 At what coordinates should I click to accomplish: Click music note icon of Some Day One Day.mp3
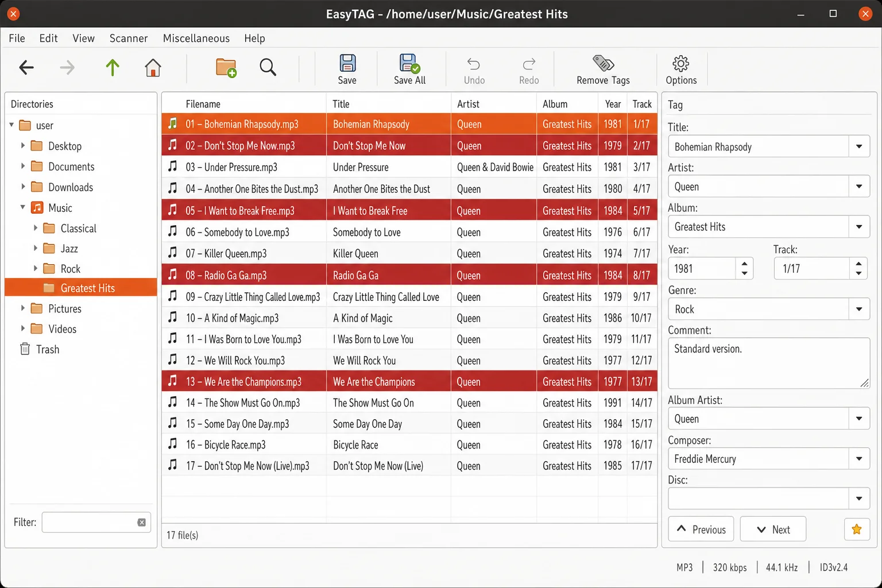point(172,423)
